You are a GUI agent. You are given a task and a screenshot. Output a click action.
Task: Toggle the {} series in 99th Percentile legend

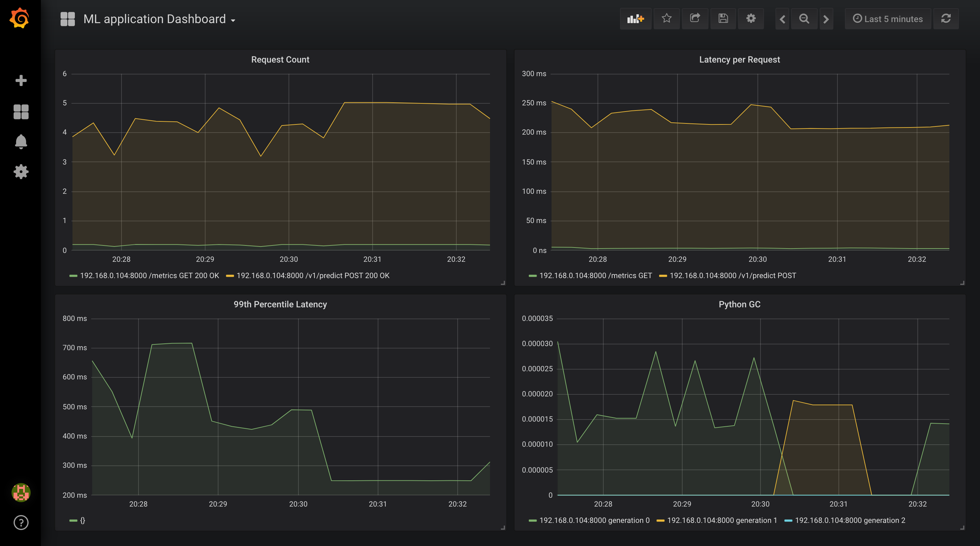83,521
